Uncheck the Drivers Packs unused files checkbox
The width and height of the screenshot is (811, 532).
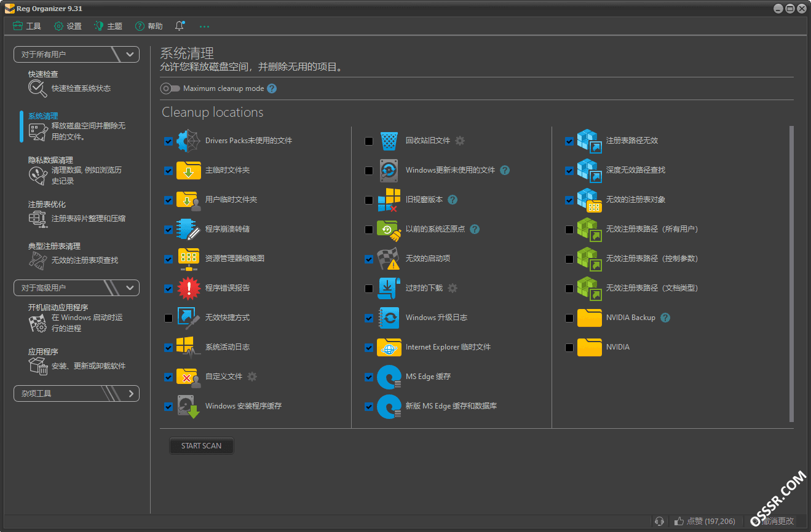pyautogui.click(x=168, y=141)
